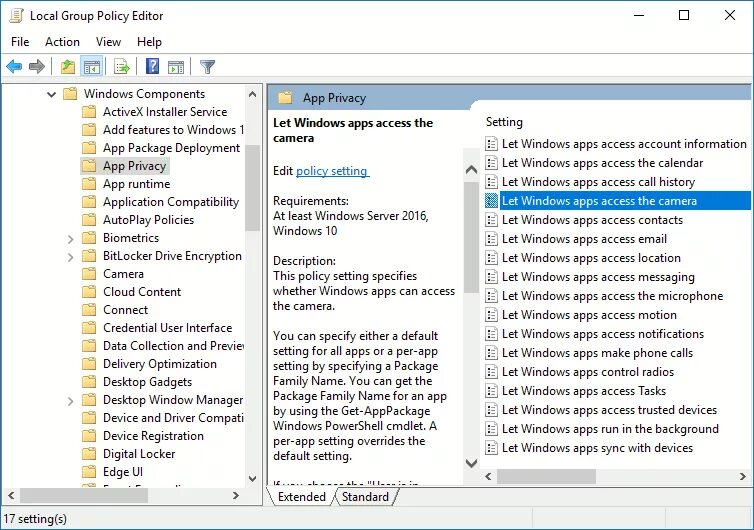Click the Back arrow toolbar icon

tap(14, 66)
